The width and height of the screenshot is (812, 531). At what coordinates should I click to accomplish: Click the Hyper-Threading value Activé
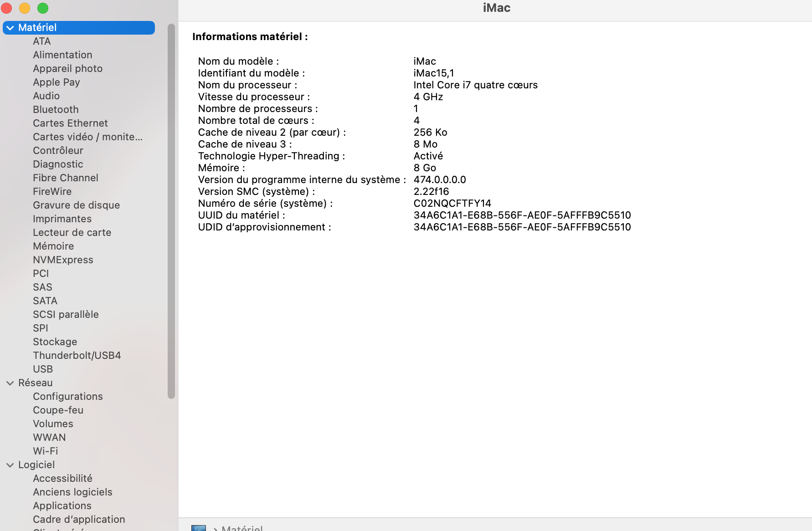point(428,156)
